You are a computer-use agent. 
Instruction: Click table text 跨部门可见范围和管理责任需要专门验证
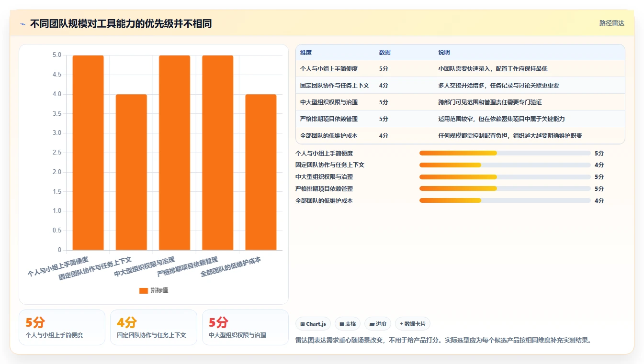[x=490, y=102]
